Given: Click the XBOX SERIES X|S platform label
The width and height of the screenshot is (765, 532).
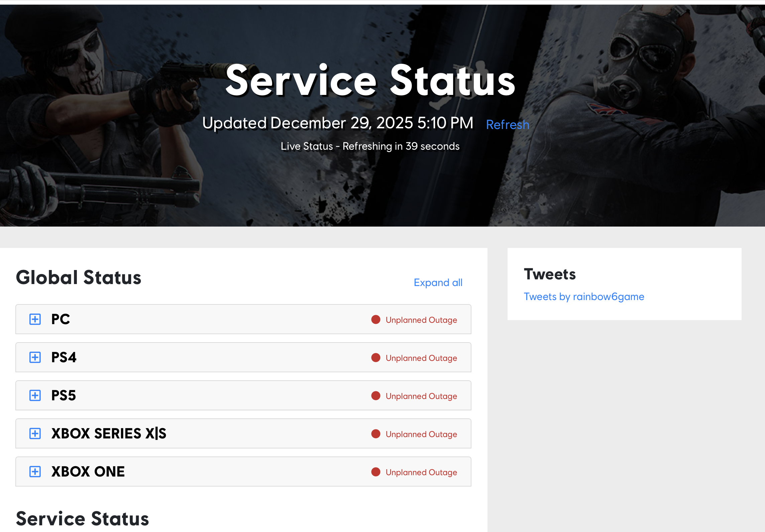Looking at the screenshot, I should click(x=109, y=433).
